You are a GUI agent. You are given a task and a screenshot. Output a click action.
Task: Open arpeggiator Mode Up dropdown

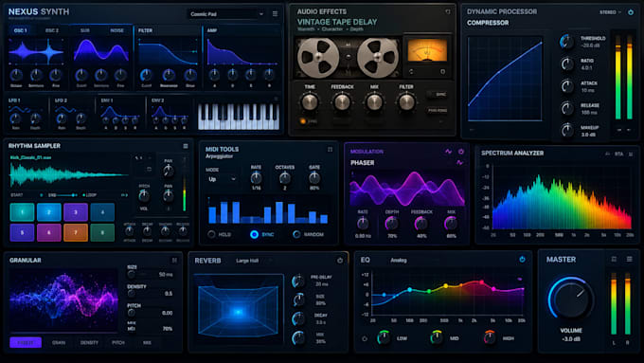coord(222,179)
